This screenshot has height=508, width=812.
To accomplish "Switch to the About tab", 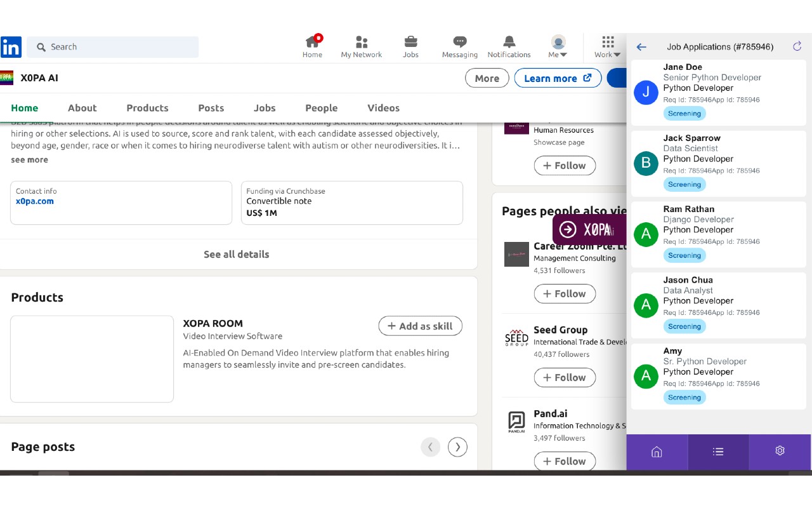I will pyautogui.click(x=82, y=108).
